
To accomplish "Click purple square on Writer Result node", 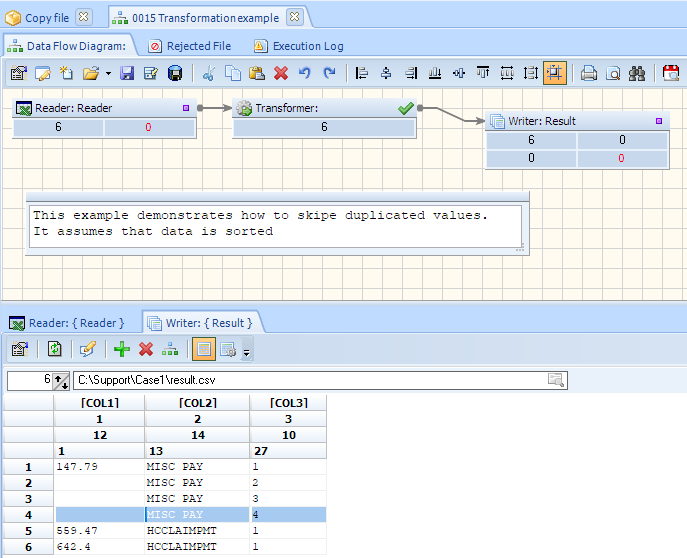I will click(x=659, y=121).
